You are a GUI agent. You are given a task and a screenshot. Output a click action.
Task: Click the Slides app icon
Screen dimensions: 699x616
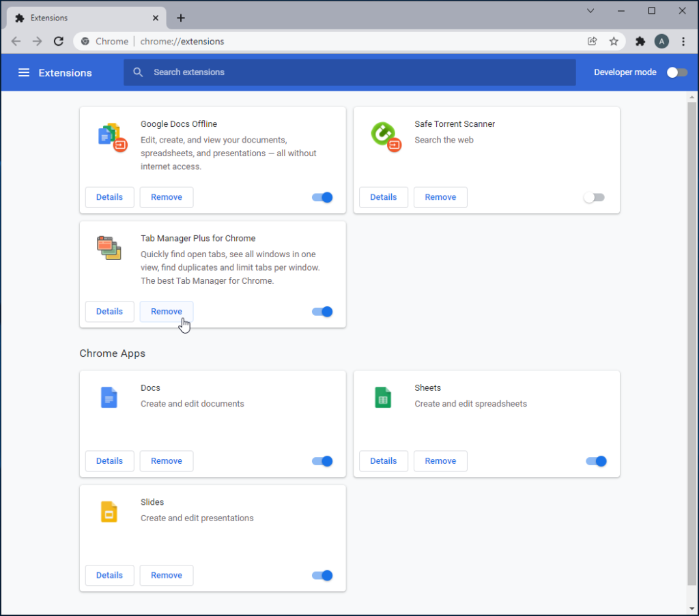pos(109,511)
